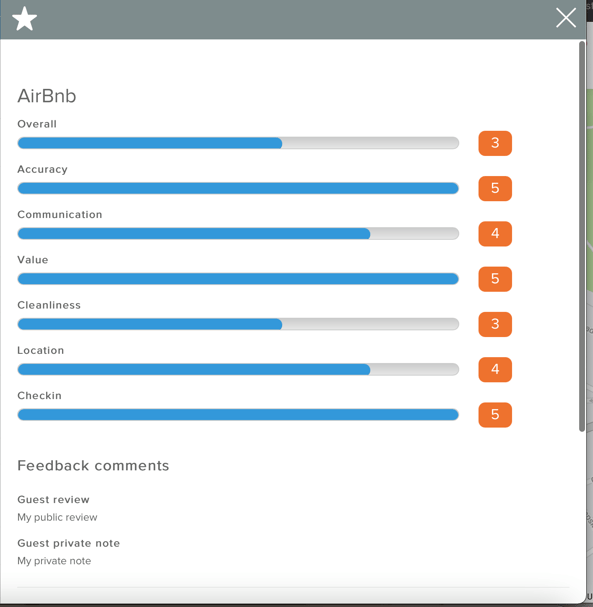Click the orange Value score badge
593x607 pixels.
pyautogui.click(x=495, y=279)
